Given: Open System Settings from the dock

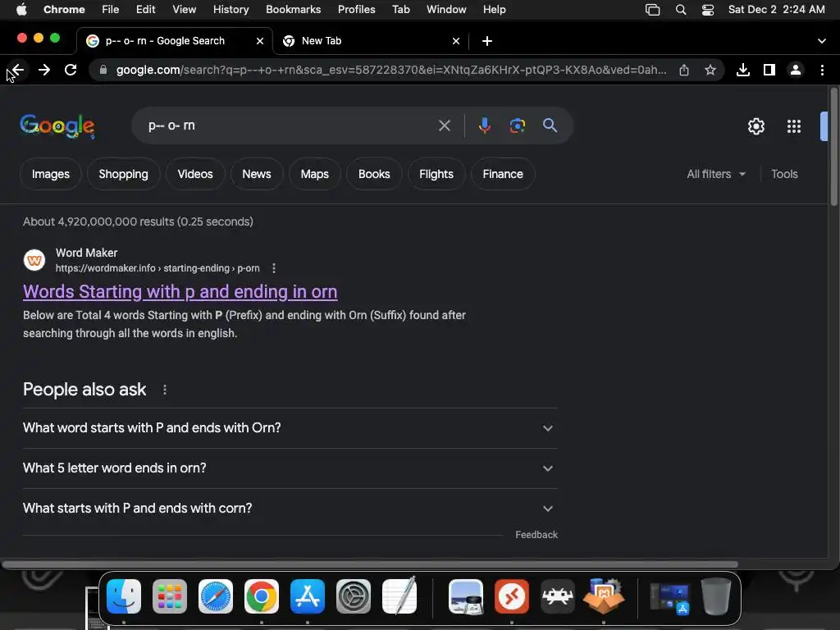Looking at the screenshot, I should (x=354, y=596).
